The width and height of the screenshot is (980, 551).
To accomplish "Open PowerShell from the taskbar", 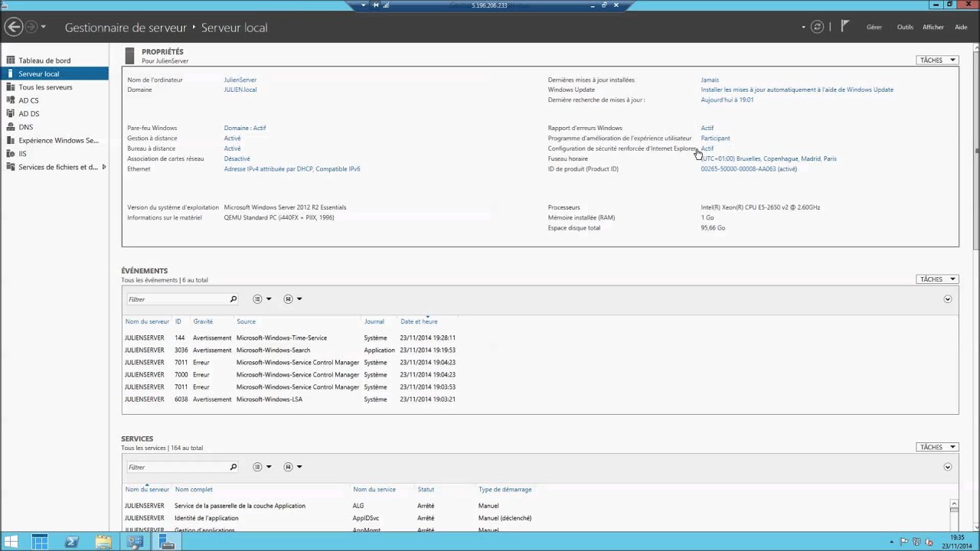I will tap(72, 543).
